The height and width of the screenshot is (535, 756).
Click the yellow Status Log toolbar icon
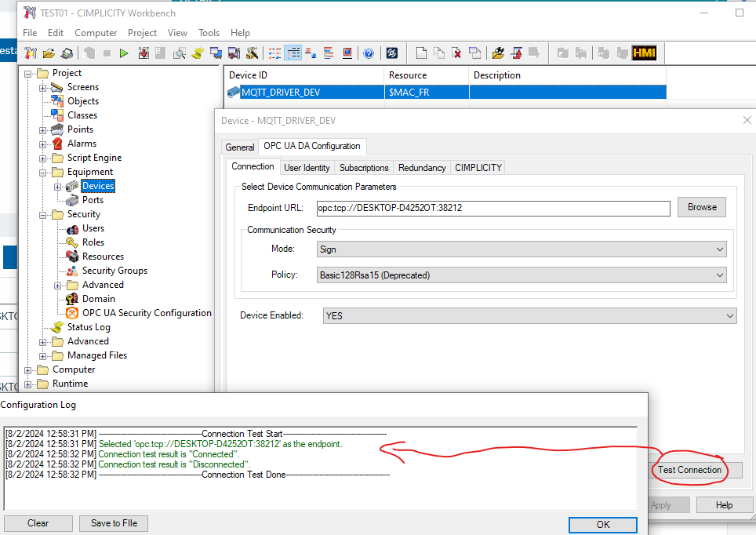(x=198, y=53)
